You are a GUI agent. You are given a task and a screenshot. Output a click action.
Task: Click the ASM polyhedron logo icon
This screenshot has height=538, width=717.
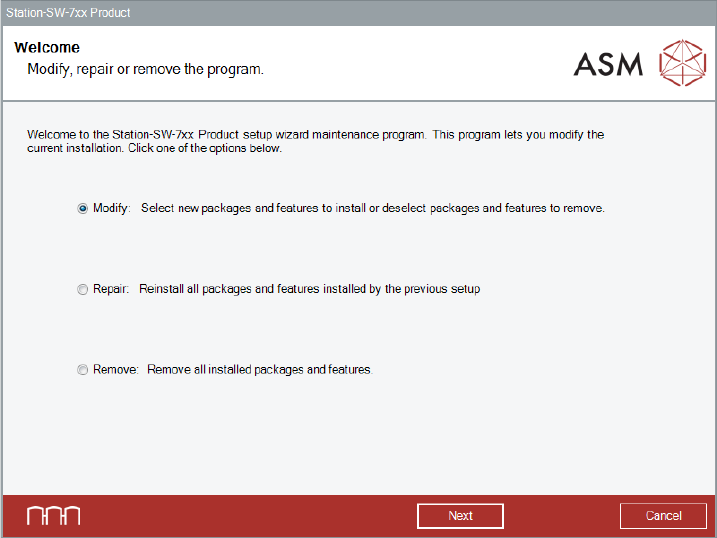point(682,63)
